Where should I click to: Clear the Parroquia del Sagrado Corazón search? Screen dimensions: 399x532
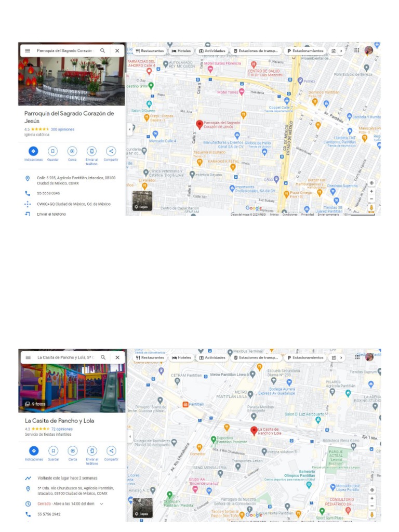click(x=117, y=50)
